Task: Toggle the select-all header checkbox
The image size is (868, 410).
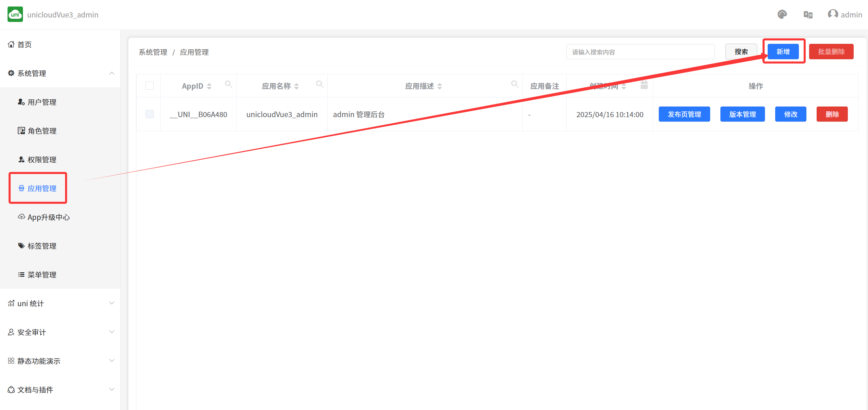Action: click(x=150, y=86)
